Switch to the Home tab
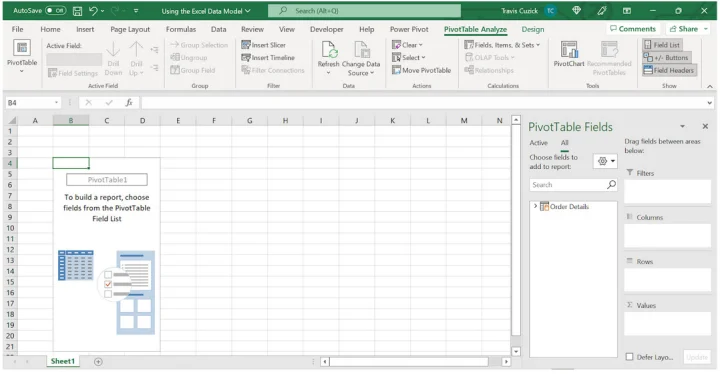Image resolution: width=720 pixels, height=374 pixels. tap(50, 29)
